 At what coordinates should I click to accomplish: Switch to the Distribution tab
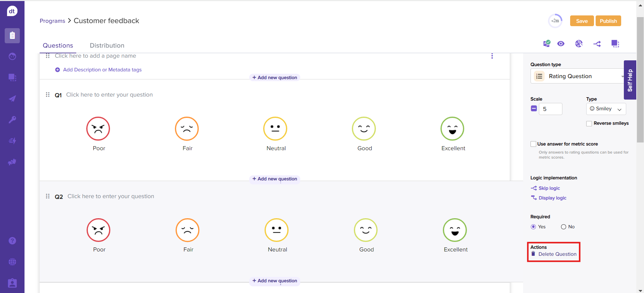pos(107,46)
